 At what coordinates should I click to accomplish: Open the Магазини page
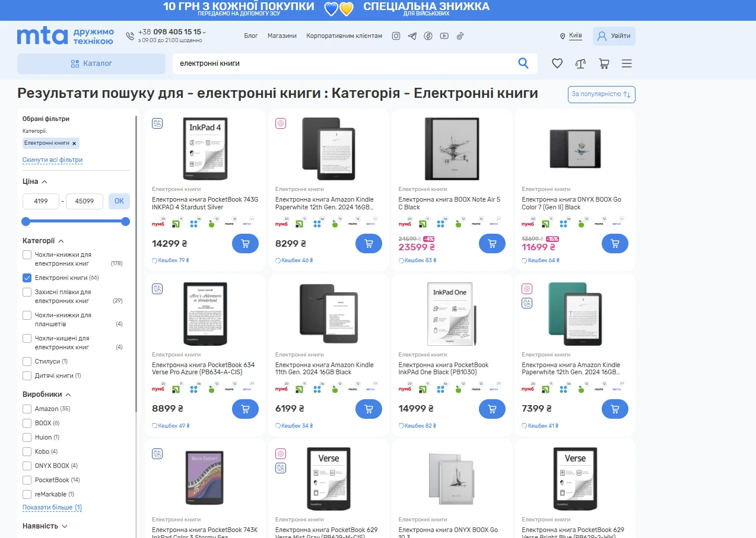(282, 36)
